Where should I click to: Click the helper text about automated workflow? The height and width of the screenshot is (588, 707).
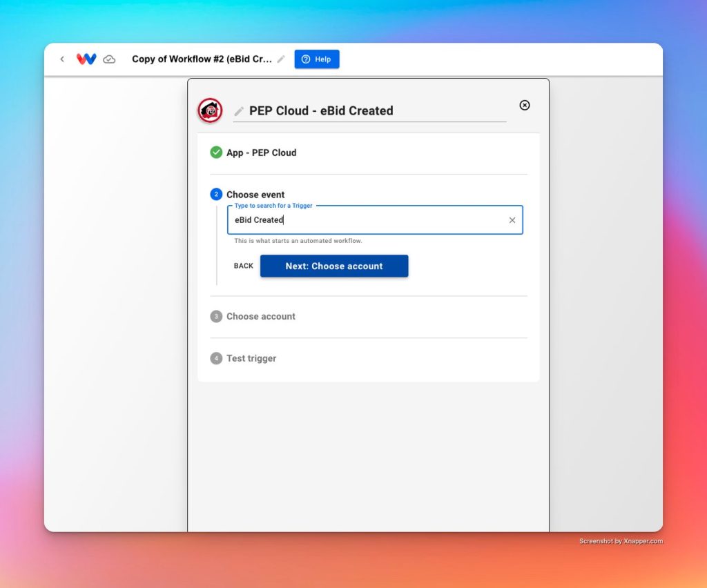pos(298,241)
